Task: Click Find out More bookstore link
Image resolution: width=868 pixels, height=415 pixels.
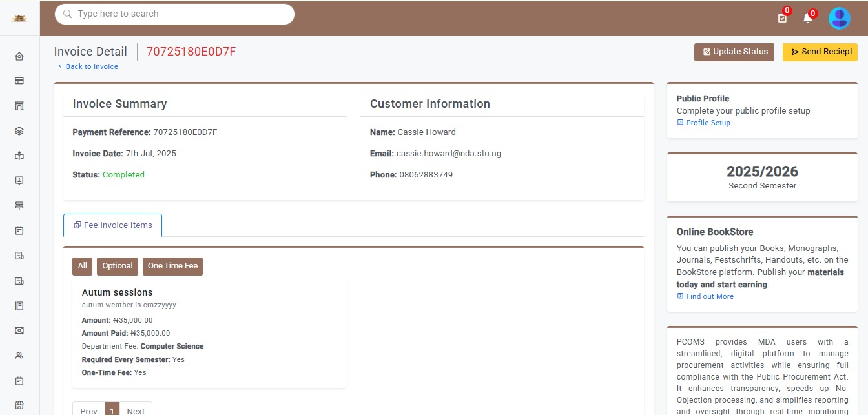Action: [709, 296]
